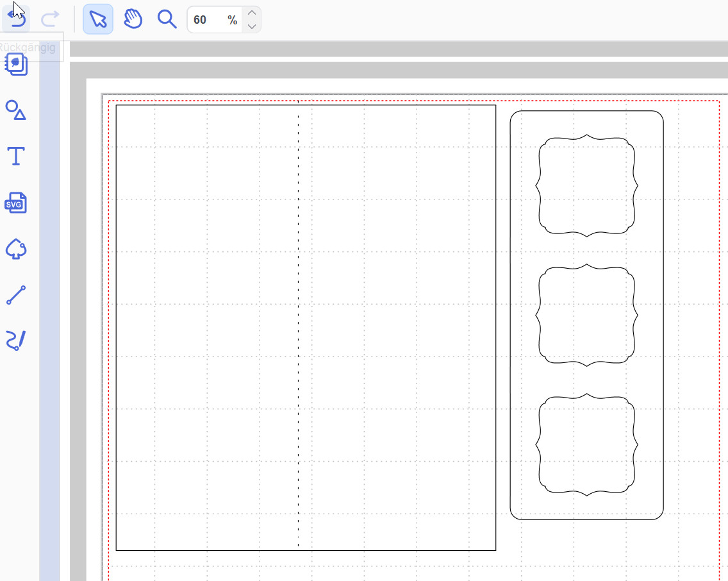Activate the Zoom magnifier tool
The width and height of the screenshot is (728, 581).
[167, 19]
